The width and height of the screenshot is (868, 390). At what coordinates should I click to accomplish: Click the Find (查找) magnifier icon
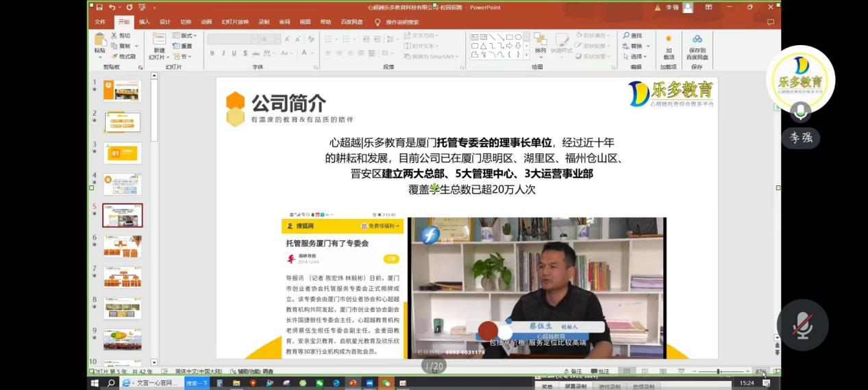click(632, 36)
